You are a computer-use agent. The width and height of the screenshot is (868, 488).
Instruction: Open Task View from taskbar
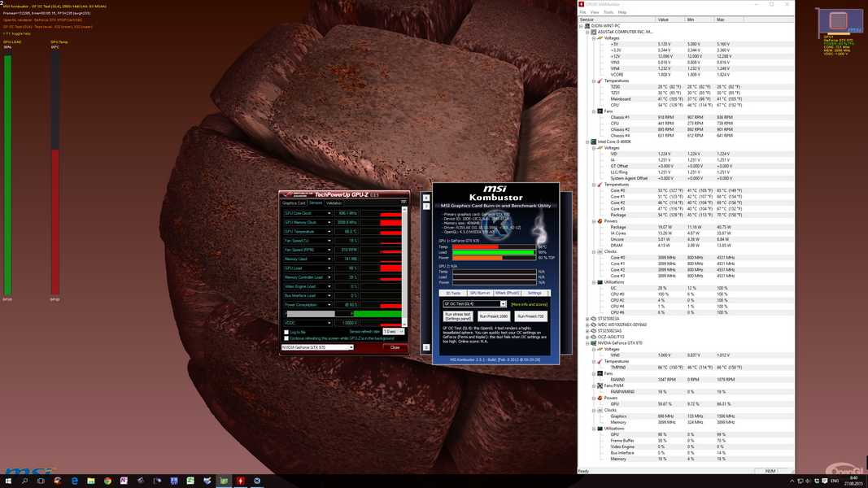[41, 481]
